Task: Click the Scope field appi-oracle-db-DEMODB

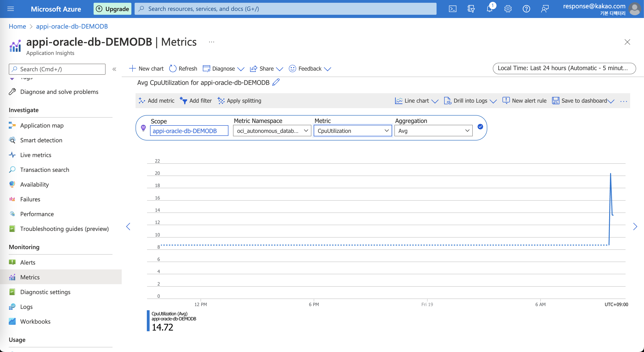Action: coord(189,131)
